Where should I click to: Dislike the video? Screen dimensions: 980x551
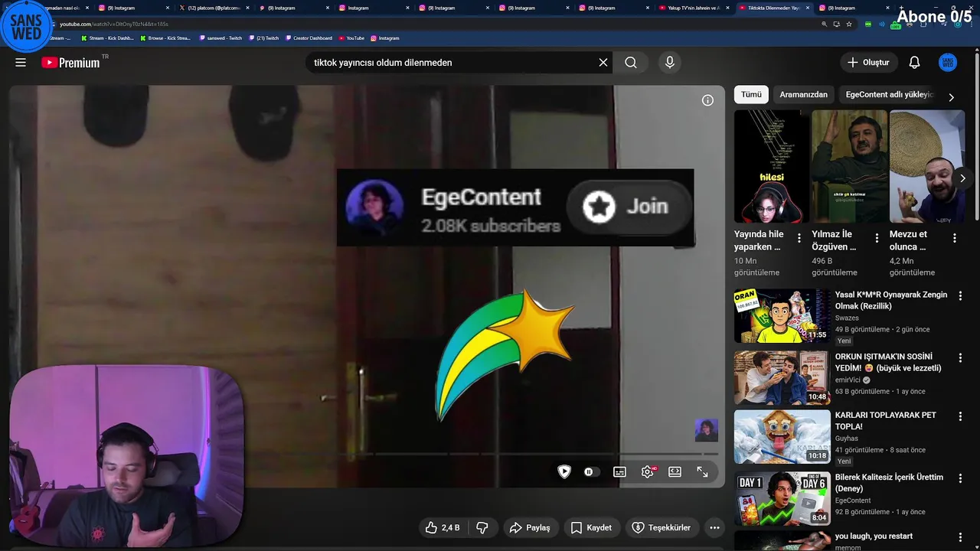pyautogui.click(x=482, y=527)
